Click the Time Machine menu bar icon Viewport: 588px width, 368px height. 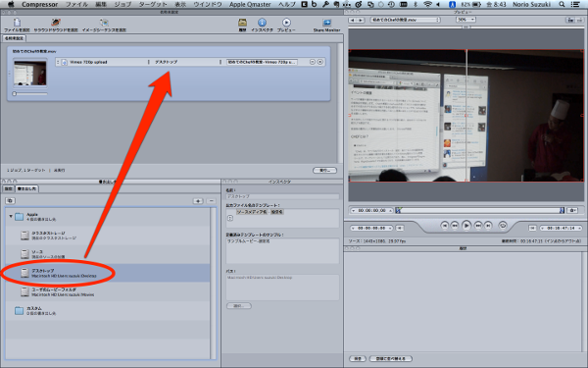coord(391,4)
